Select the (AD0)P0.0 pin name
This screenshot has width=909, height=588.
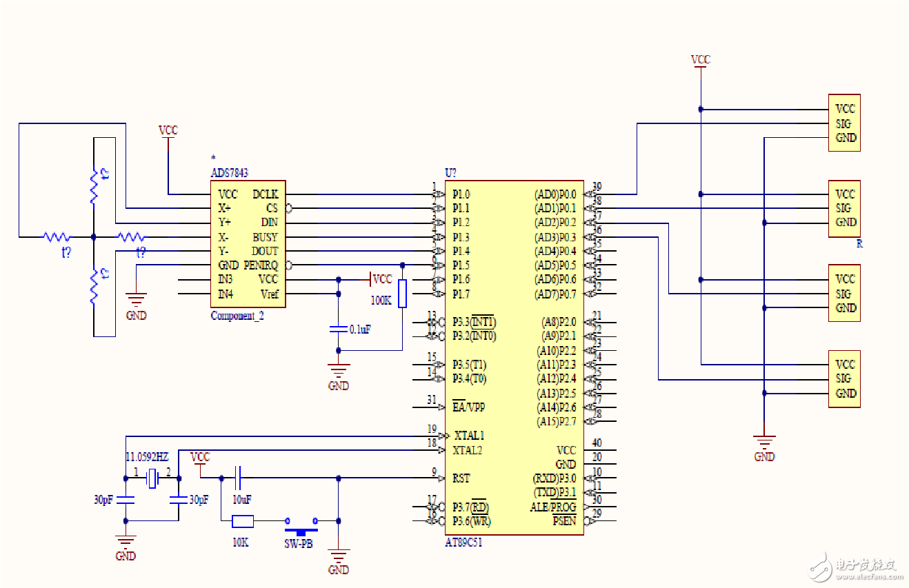[x=555, y=194]
